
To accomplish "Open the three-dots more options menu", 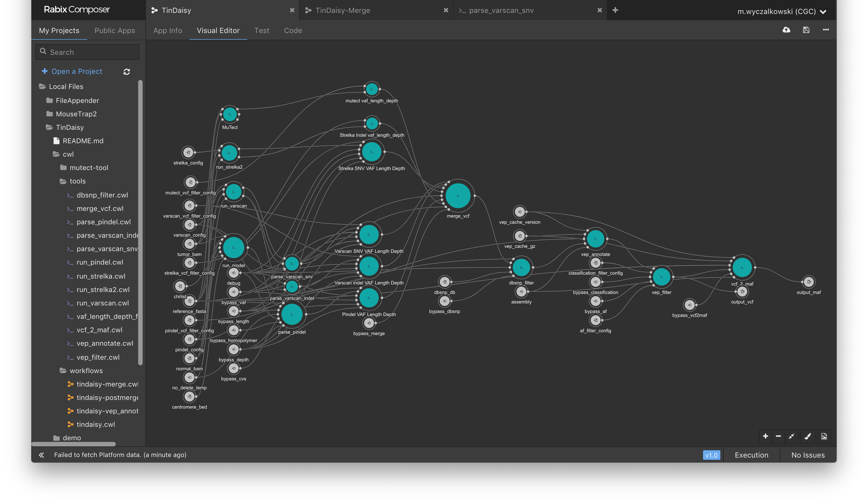I will tap(825, 30).
